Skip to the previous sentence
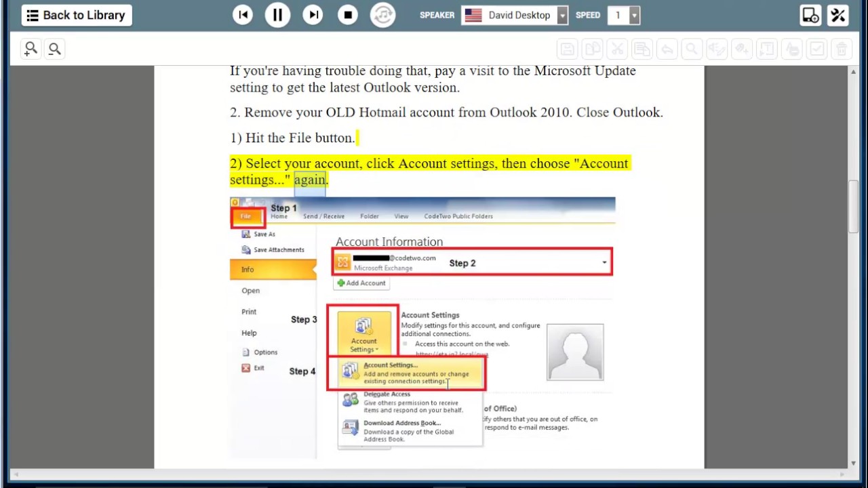This screenshot has width=868, height=488. (243, 15)
